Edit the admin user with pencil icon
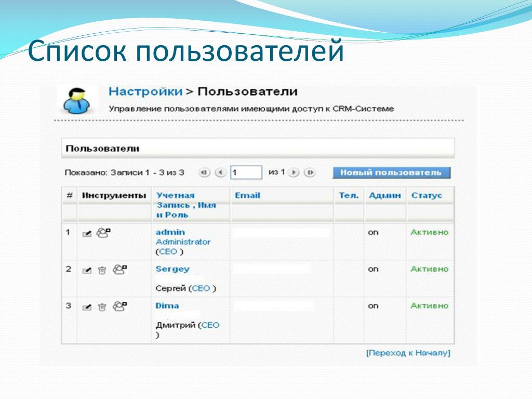The width and height of the screenshot is (532, 399). click(x=87, y=234)
